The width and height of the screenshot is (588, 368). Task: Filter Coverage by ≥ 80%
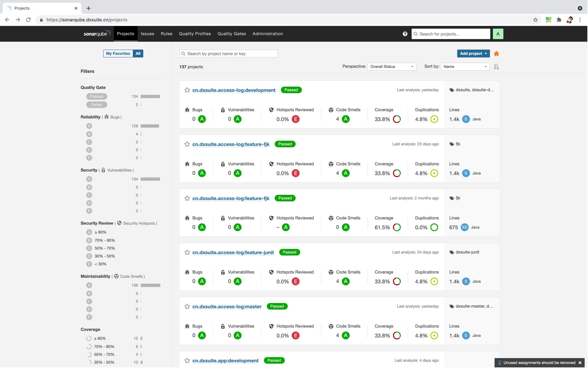(x=96, y=339)
